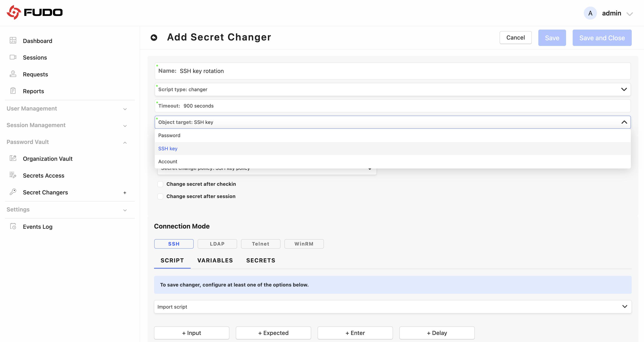Open Organization Vault page

(x=47, y=159)
